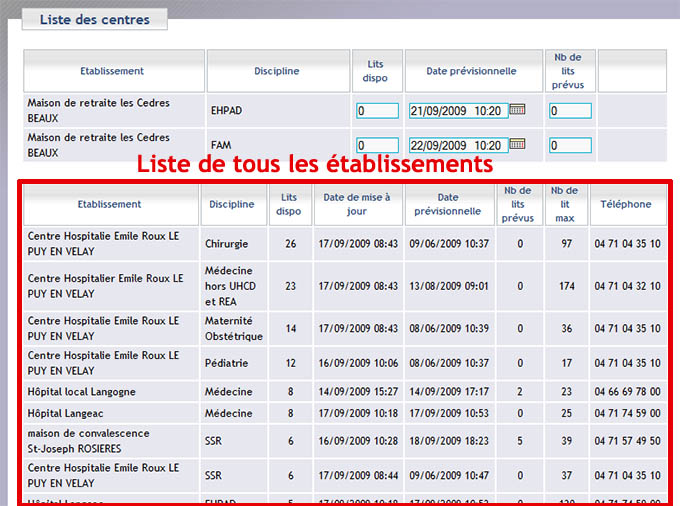Click Nb de lits prévus value 2

tap(520, 392)
